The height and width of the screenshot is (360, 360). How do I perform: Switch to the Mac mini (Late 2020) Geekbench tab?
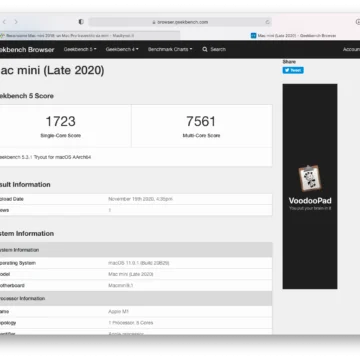(x=293, y=35)
